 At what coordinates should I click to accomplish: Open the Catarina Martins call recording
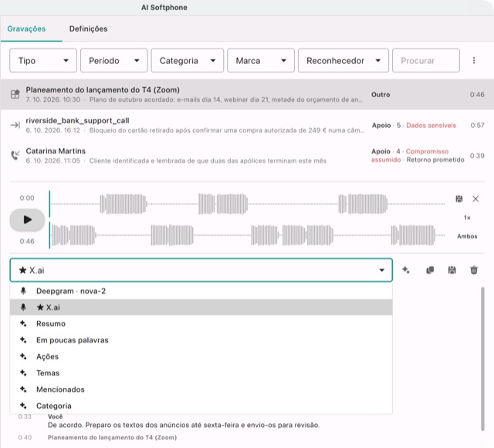coord(247,156)
